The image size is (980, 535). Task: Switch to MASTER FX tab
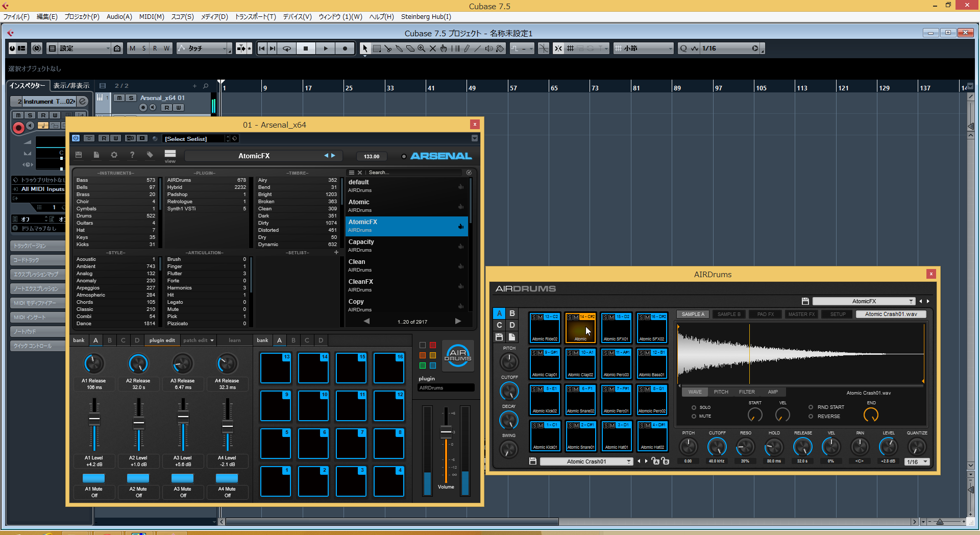801,314
